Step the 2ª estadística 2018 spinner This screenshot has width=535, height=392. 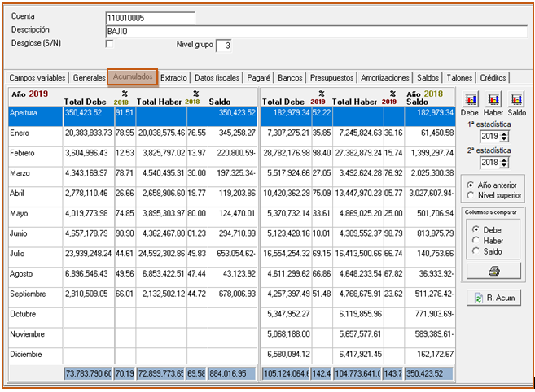(x=504, y=163)
